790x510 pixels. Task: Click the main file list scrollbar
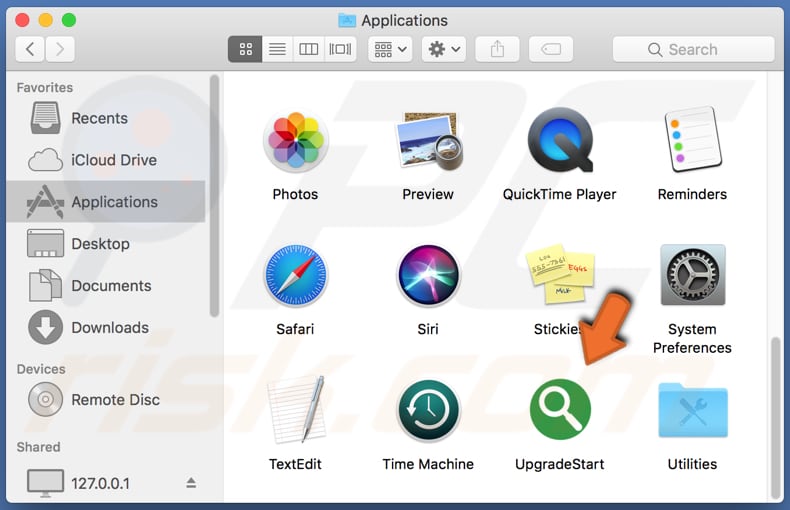[775, 418]
